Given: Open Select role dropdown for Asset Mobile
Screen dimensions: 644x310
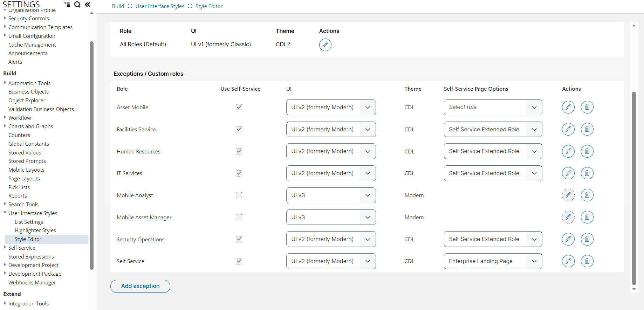Looking at the screenshot, I should click(493, 107).
